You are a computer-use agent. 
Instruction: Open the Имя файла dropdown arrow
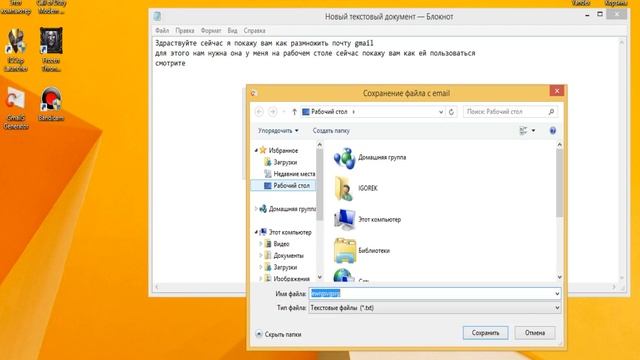point(557,294)
